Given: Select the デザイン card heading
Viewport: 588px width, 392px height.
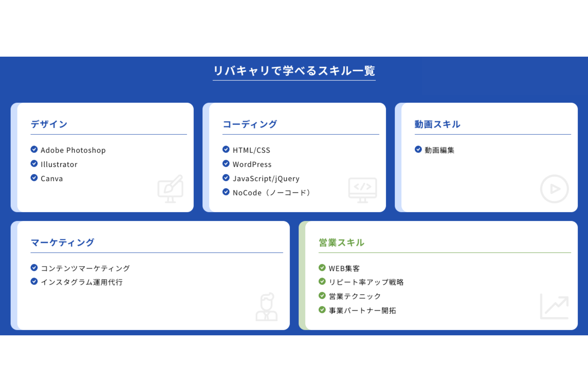Looking at the screenshot, I should [49, 124].
